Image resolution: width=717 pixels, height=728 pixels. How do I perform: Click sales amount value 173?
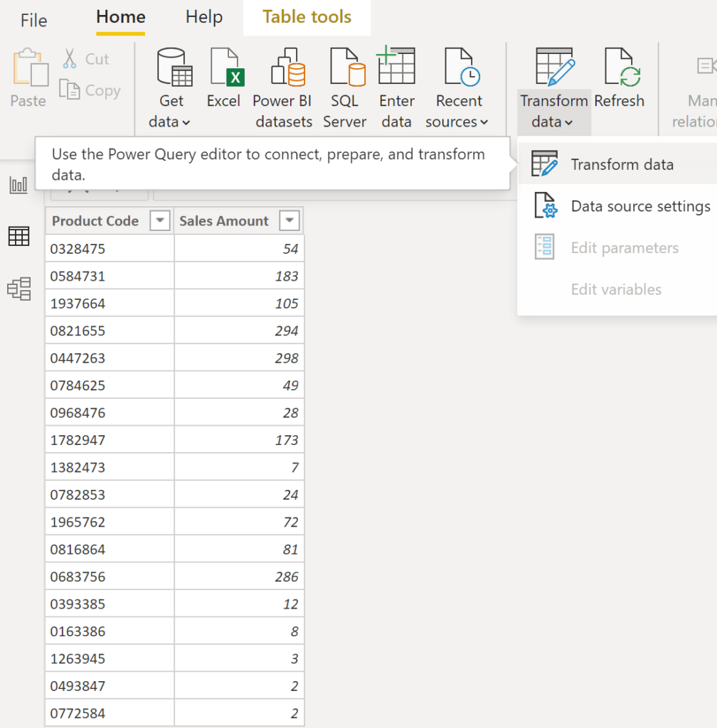tap(287, 440)
